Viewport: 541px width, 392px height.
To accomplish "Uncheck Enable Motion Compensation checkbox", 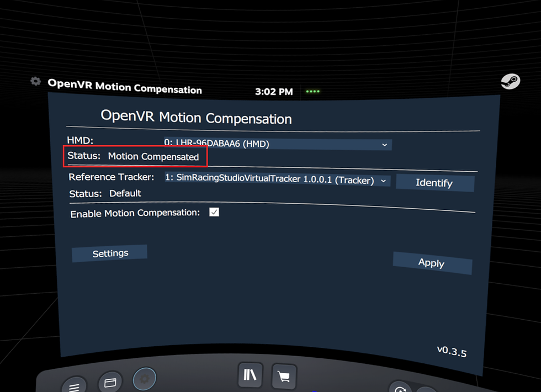I will pos(214,212).
